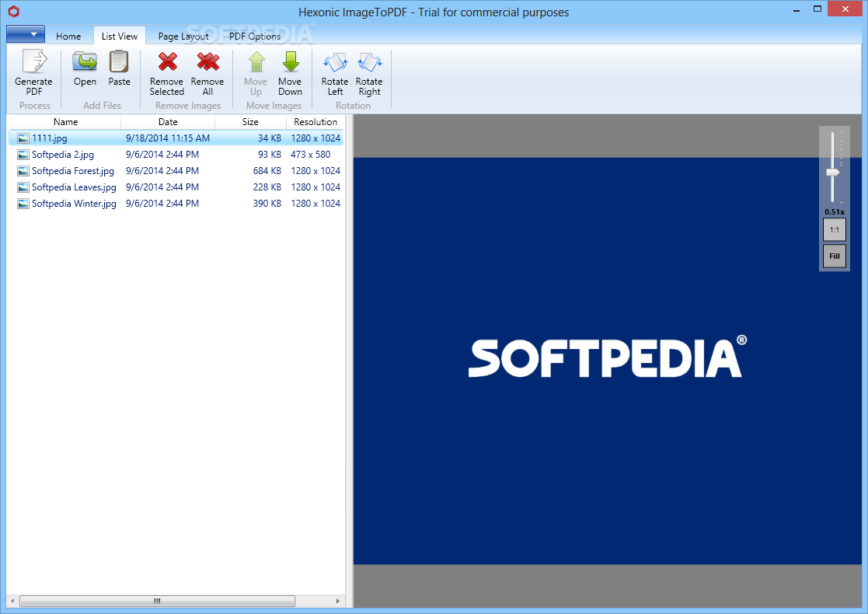Click the Softpedia Forest.jpg file icon

point(23,171)
